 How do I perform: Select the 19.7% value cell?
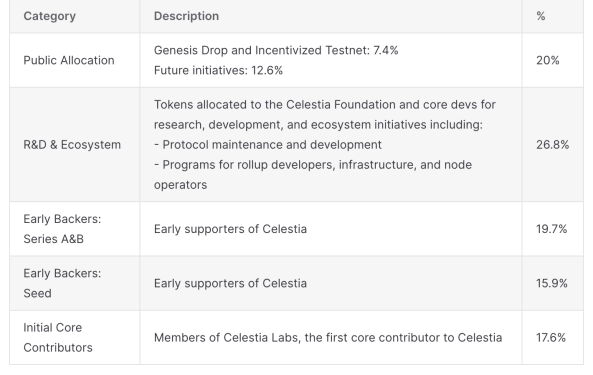point(551,229)
